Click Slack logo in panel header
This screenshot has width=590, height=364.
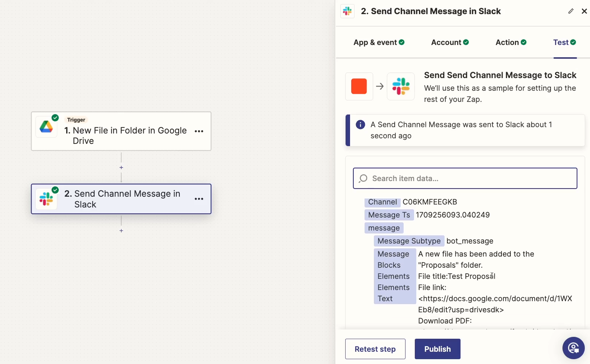(x=347, y=11)
